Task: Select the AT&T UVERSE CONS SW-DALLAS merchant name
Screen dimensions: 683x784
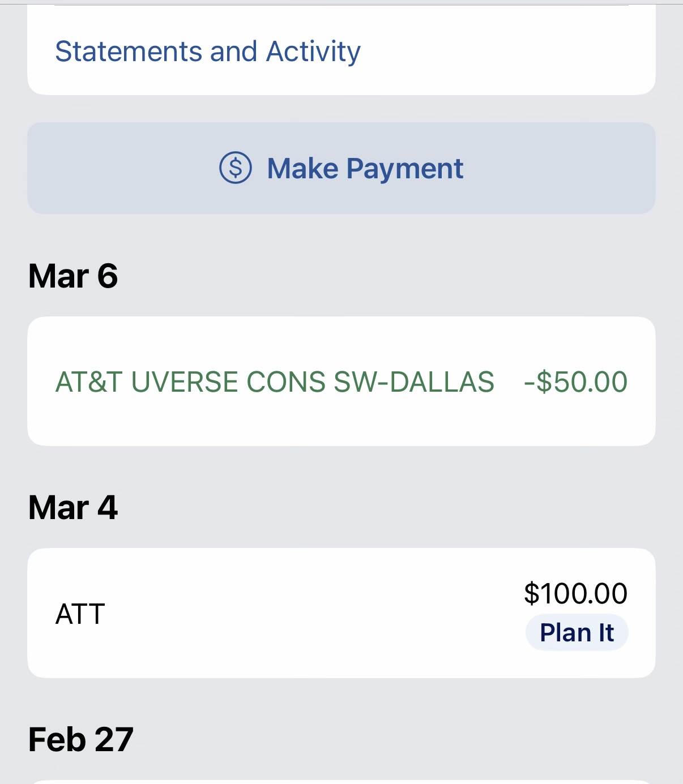Action: pos(275,382)
